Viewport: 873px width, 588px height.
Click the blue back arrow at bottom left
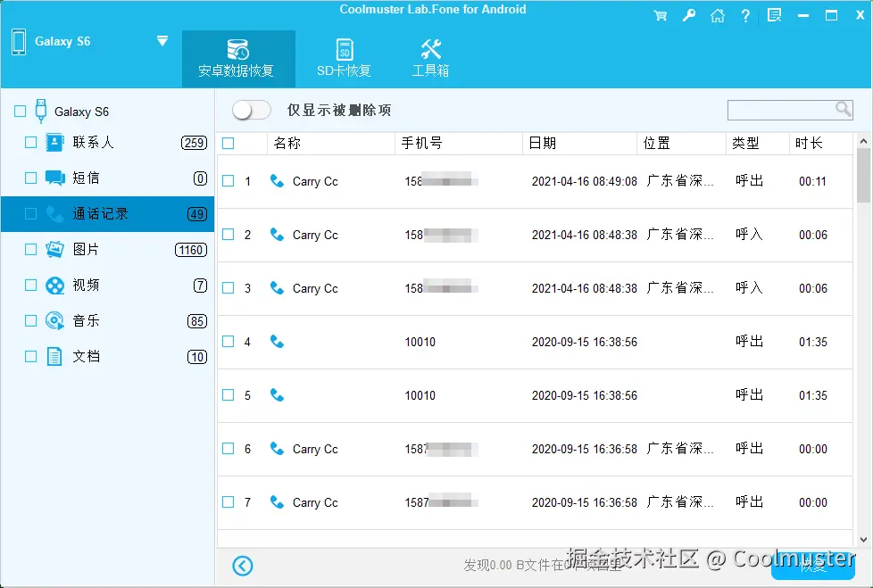[x=241, y=565]
